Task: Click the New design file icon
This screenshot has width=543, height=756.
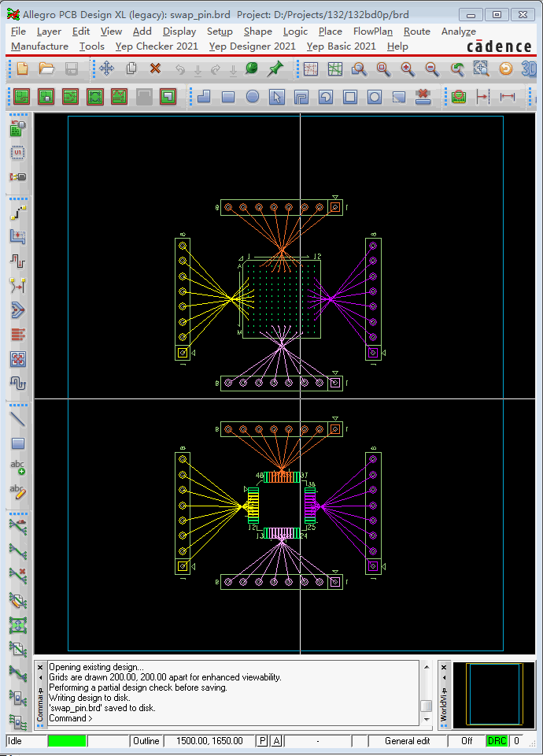Action: coord(22,69)
